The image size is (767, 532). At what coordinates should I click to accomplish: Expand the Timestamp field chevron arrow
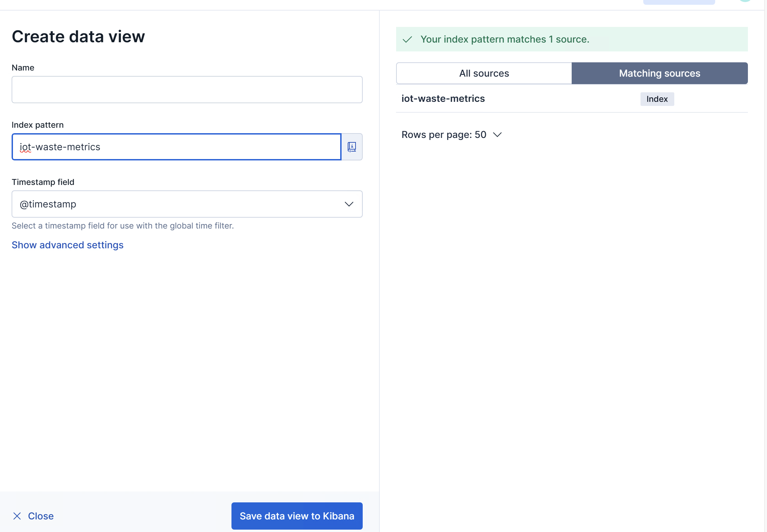pyautogui.click(x=349, y=204)
